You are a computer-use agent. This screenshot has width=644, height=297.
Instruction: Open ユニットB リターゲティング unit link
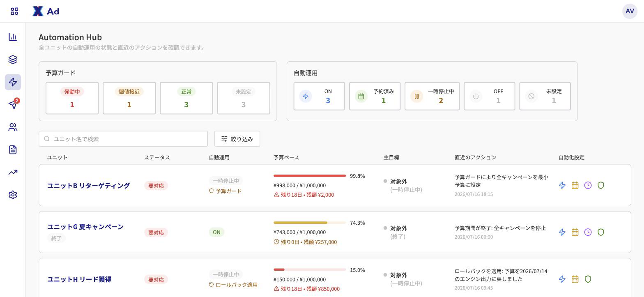tap(88, 186)
